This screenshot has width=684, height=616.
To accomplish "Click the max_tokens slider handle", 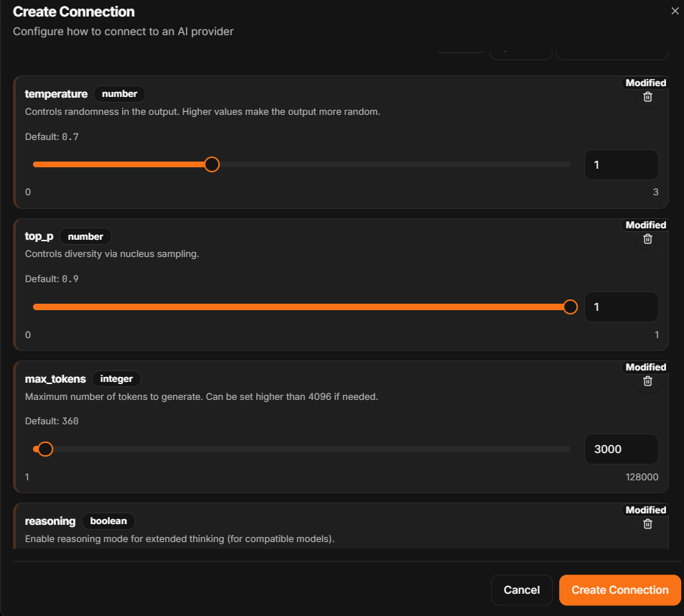I will 45,449.
